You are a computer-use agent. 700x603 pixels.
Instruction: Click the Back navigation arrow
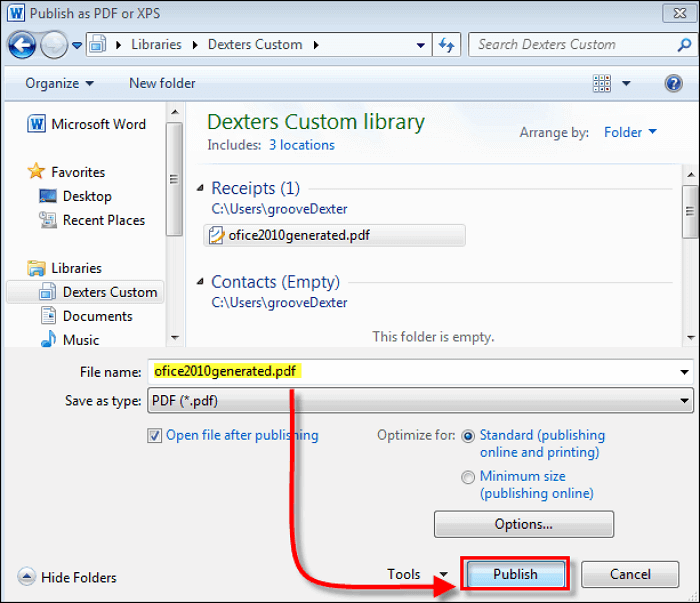click(22, 45)
